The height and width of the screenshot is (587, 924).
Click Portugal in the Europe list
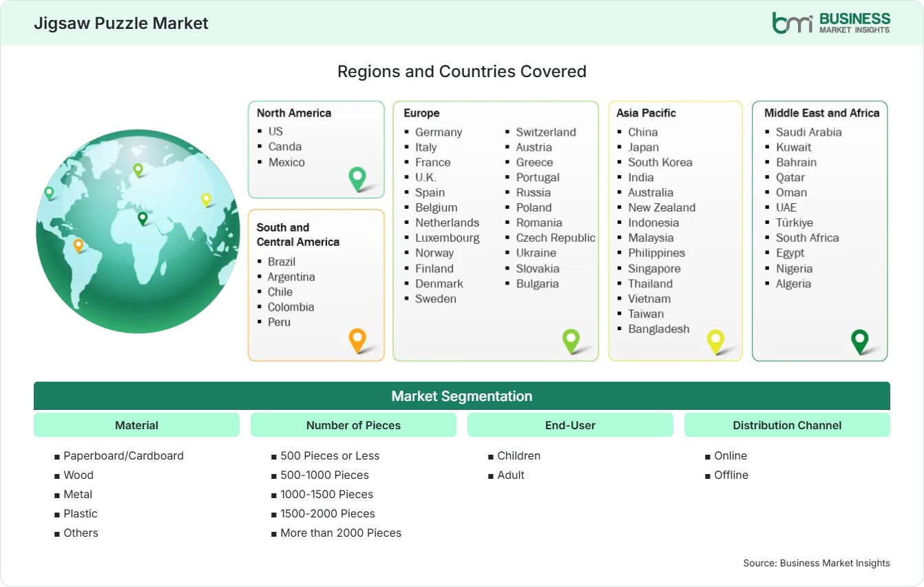pos(538,177)
